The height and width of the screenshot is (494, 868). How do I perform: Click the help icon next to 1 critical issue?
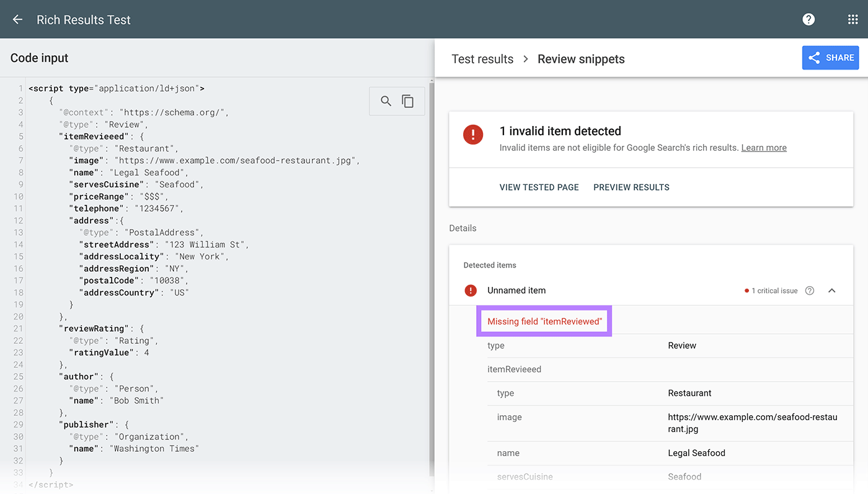pos(809,290)
